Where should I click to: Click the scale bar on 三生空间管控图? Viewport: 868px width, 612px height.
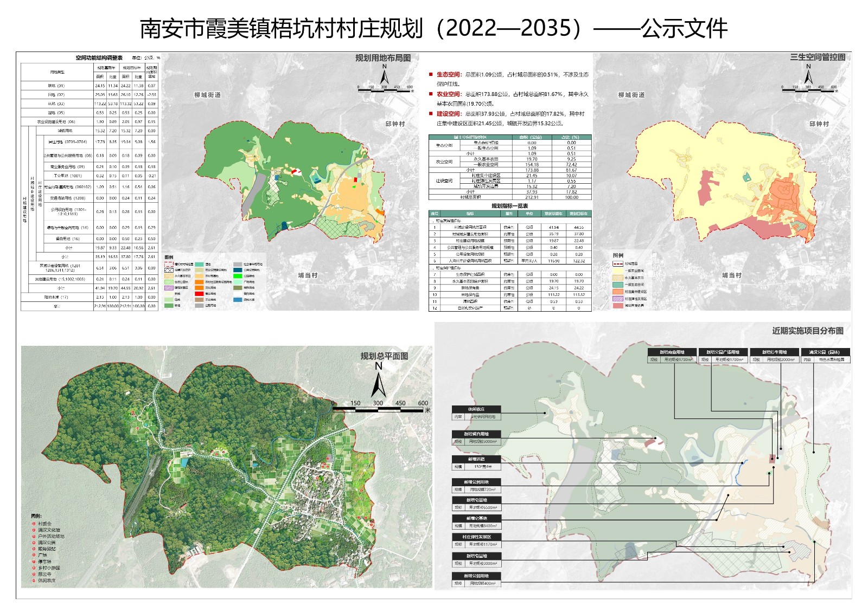[810, 89]
